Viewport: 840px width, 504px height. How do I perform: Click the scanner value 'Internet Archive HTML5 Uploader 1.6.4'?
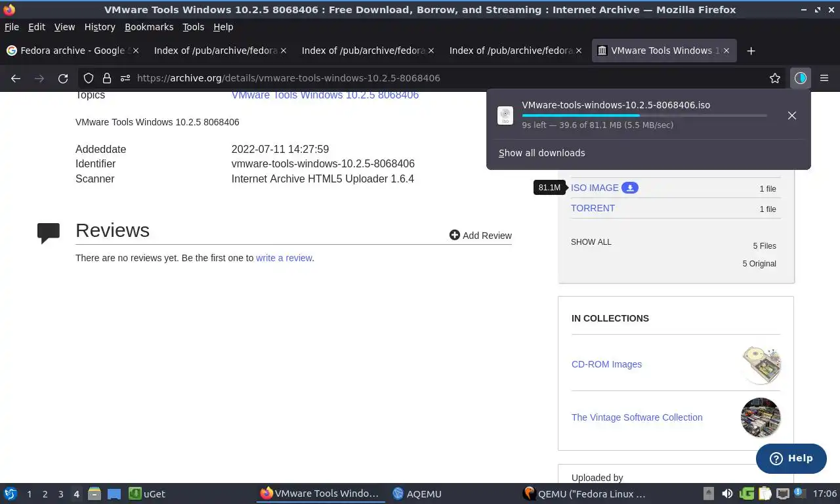pos(323,178)
